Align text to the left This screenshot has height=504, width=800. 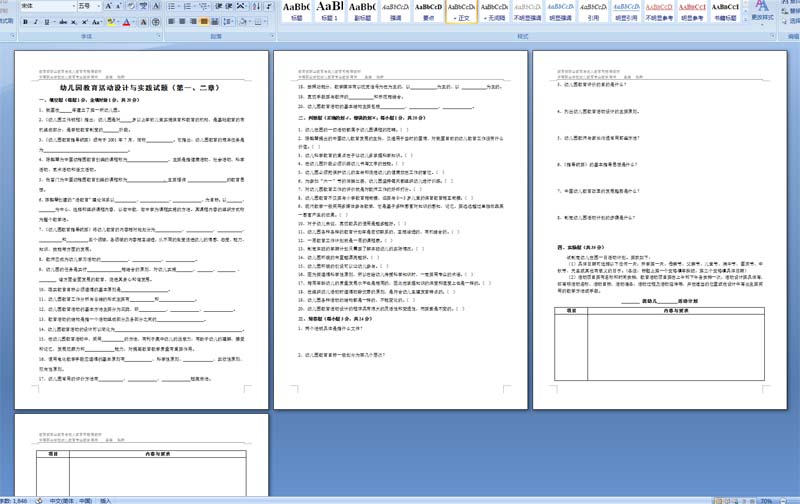tap(171, 21)
